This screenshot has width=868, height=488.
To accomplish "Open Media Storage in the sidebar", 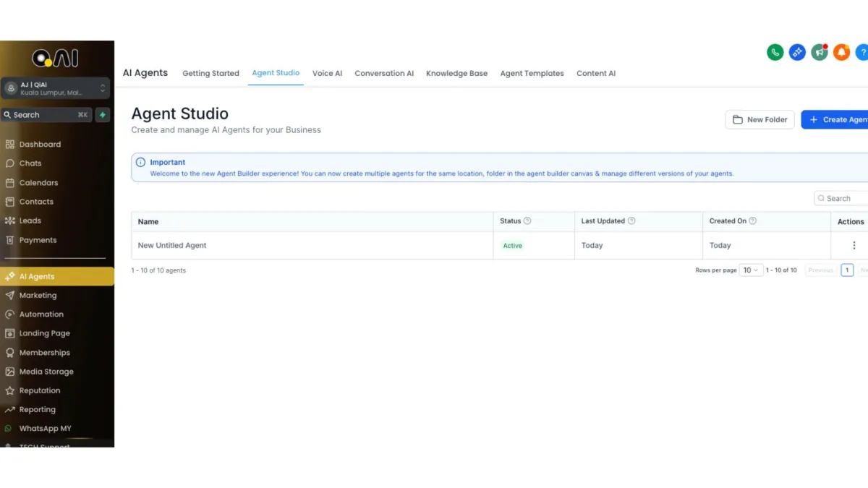I will (46, 372).
